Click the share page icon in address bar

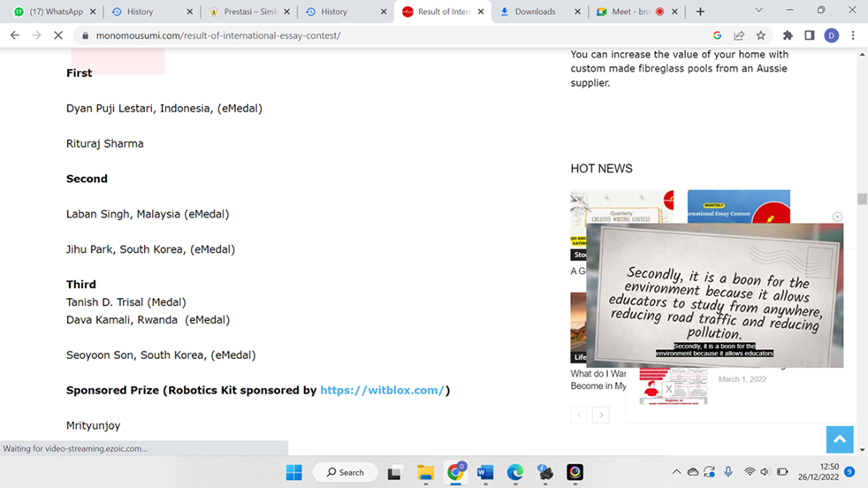coord(739,35)
